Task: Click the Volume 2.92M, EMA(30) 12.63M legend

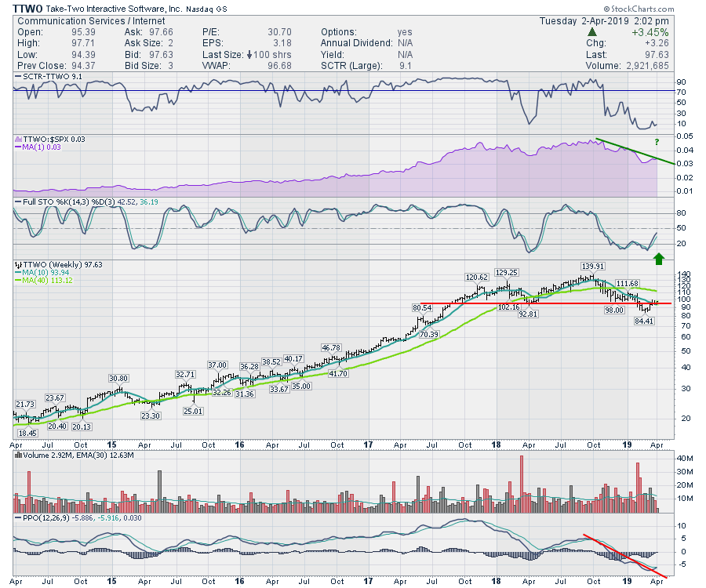Action: tap(75, 456)
